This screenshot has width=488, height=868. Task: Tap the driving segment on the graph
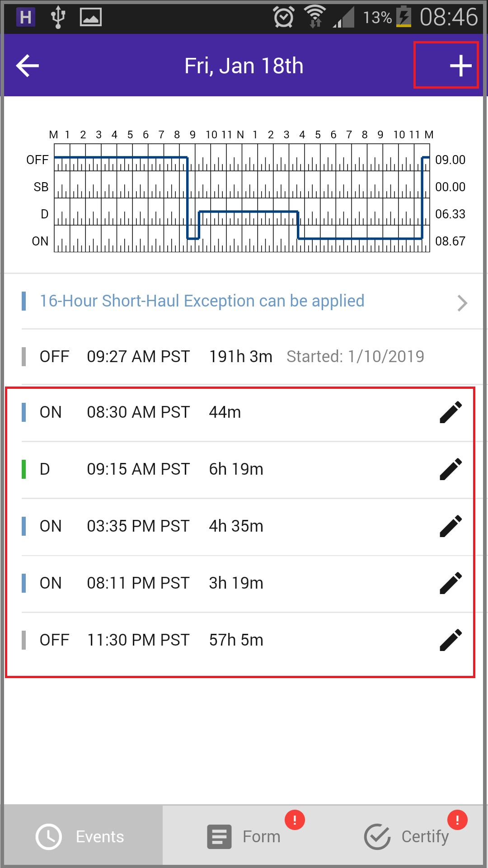pyautogui.click(x=248, y=212)
